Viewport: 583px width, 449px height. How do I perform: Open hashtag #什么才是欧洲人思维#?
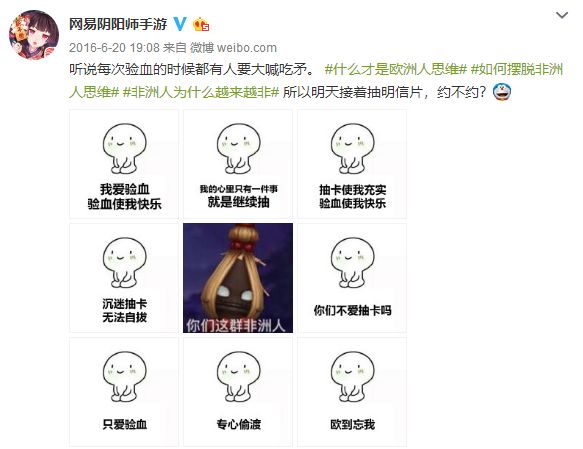[396, 70]
